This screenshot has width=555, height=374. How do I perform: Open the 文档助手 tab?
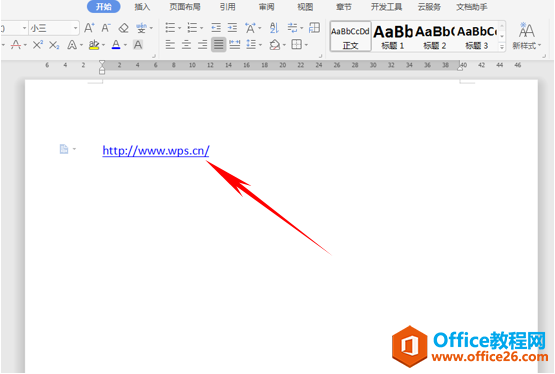pos(471,7)
